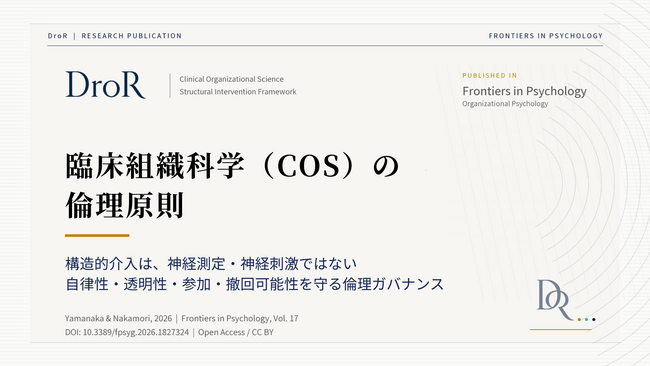
Task: Click the title line "倫理原則"
Action: pos(124,205)
